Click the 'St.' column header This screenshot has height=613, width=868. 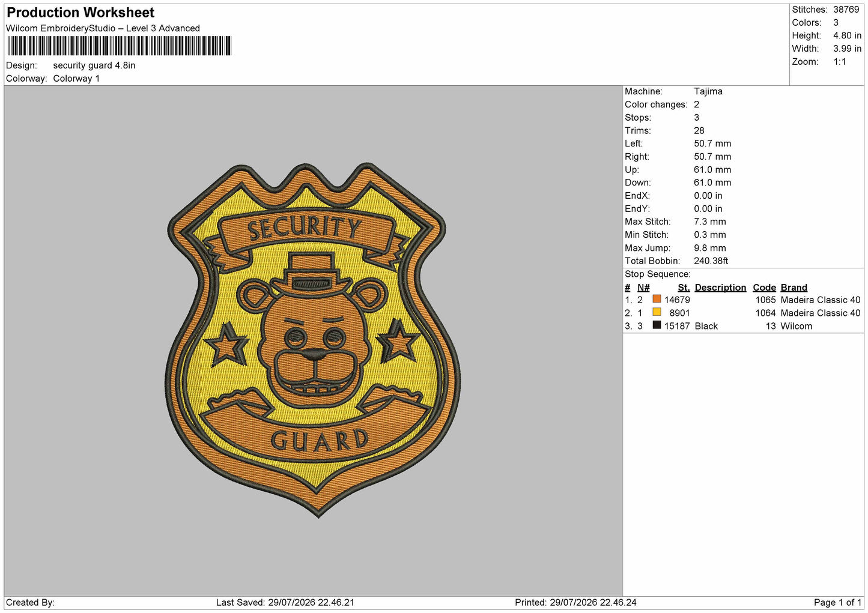coord(684,288)
